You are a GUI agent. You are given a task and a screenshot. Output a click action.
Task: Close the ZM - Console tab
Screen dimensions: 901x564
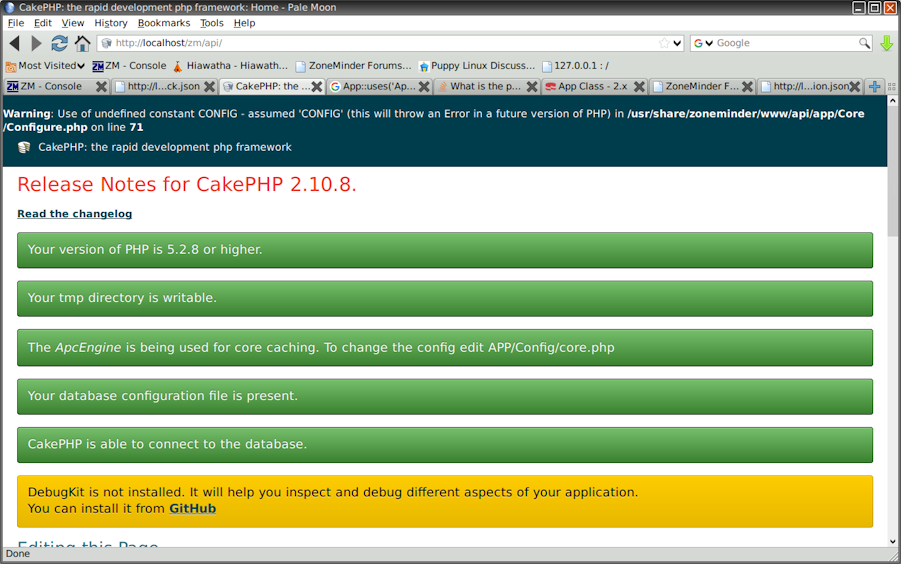tap(101, 86)
